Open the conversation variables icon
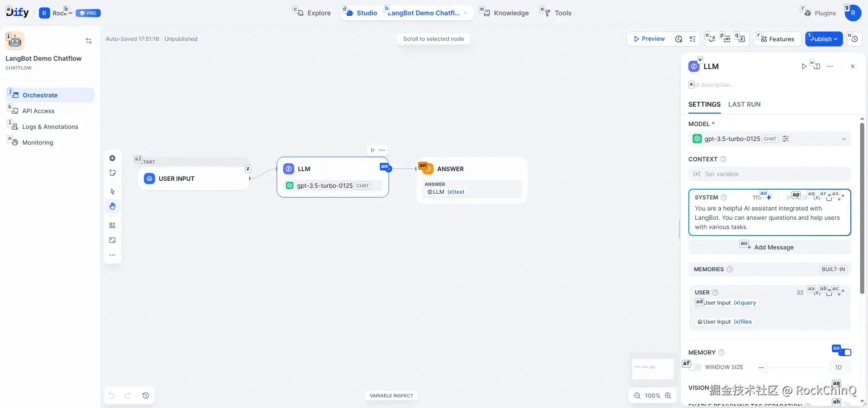Screen dimensions: 868x408 (x=712, y=39)
